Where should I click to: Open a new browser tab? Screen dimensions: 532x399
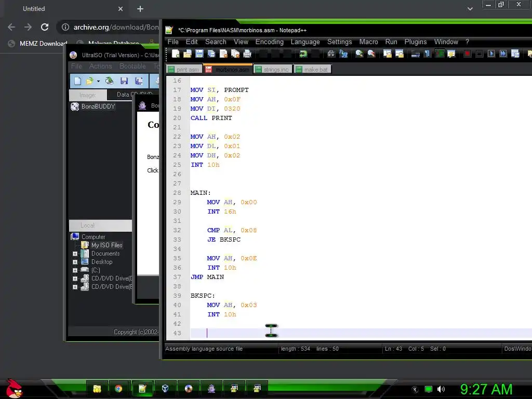point(140,9)
